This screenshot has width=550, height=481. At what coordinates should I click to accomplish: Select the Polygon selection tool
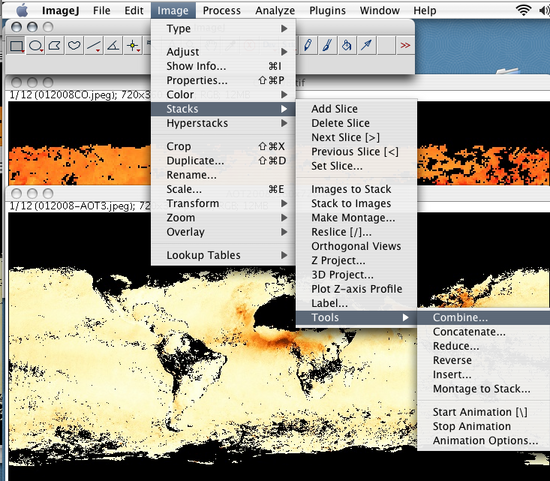54,46
